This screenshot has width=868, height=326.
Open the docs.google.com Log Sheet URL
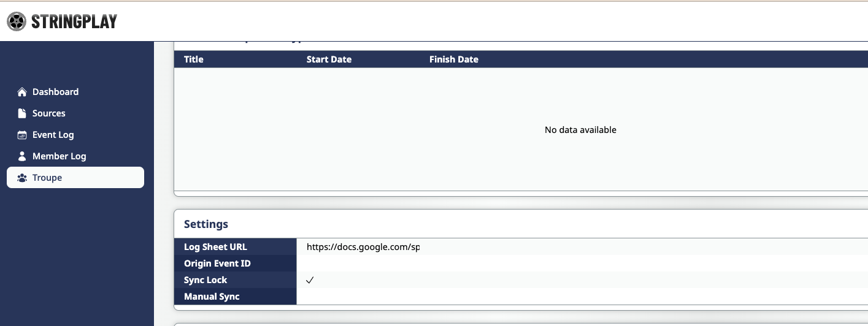click(x=363, y=247)
